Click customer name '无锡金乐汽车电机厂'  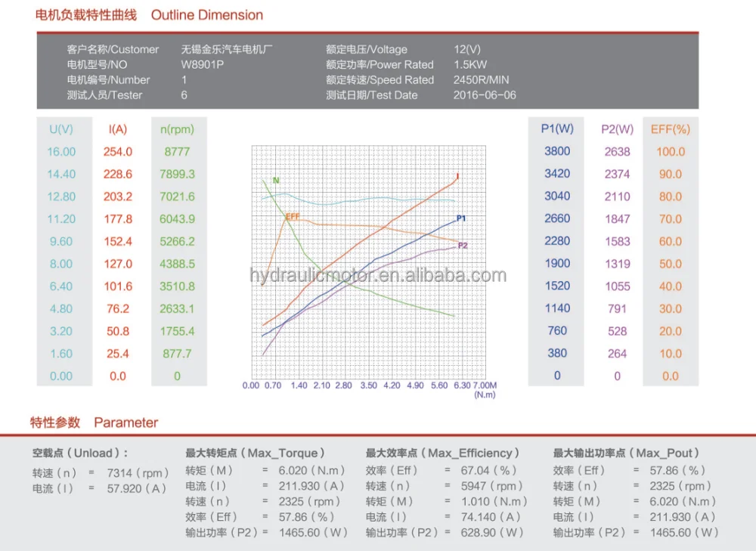[x=227, y=49]
